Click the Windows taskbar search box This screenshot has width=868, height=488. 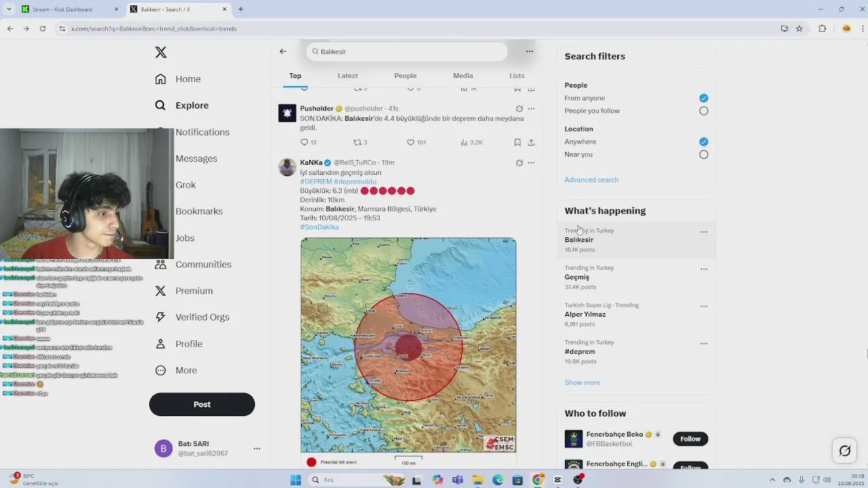pos(356,480)
